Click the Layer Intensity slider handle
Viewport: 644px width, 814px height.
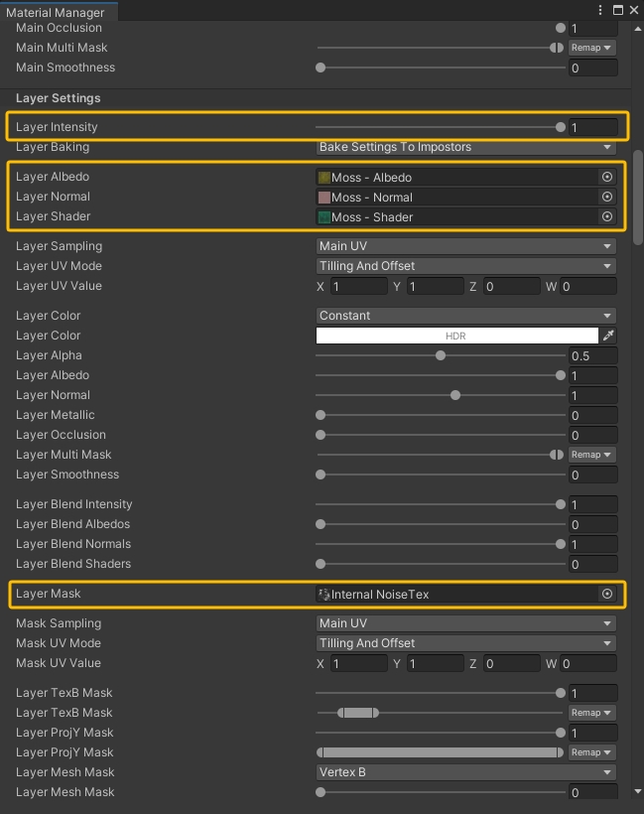[x=560, y=127]
